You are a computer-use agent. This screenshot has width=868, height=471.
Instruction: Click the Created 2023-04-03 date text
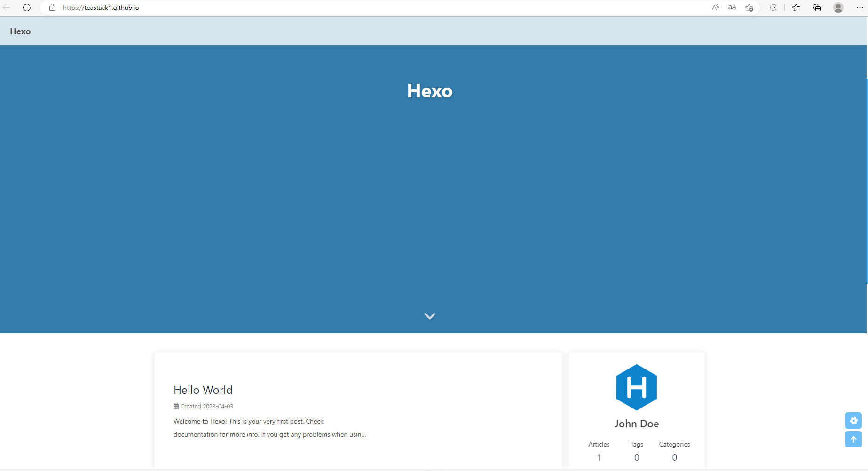tap(207, 407)
